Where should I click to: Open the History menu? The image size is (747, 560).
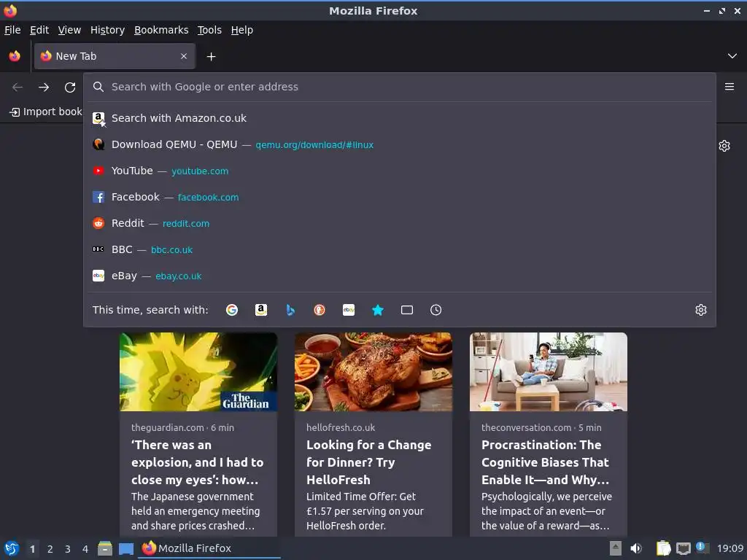(108, 30)
